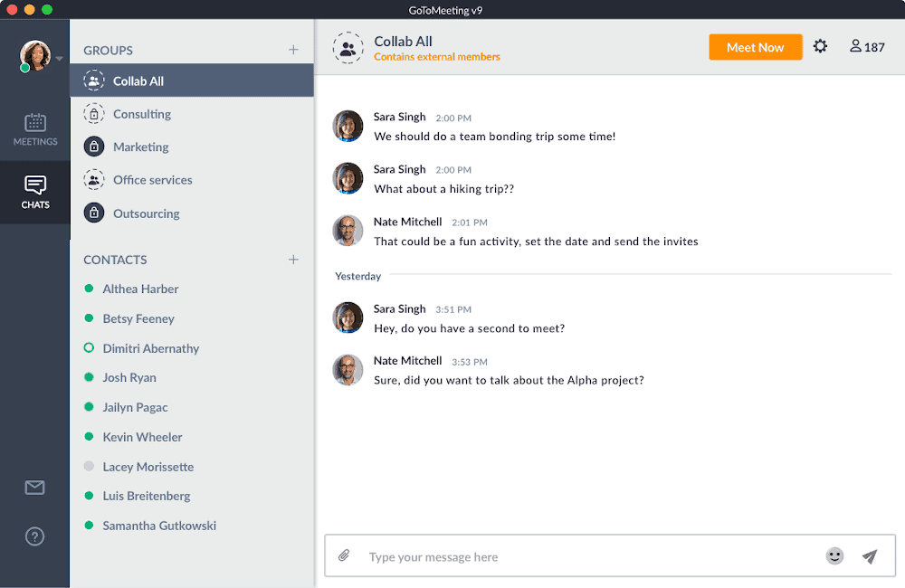Select the Consulting group icon

[94, 113]
